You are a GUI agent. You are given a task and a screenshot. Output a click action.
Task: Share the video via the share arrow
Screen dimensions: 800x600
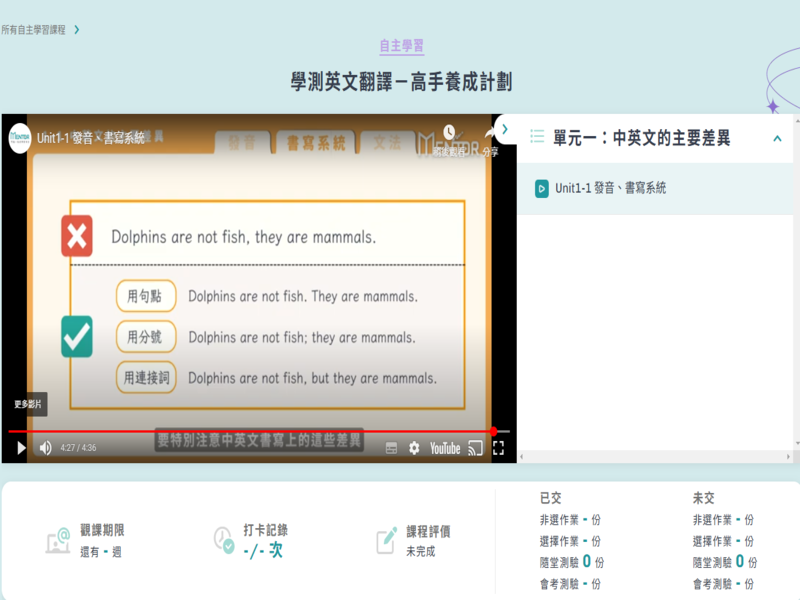tap(490, 137)
